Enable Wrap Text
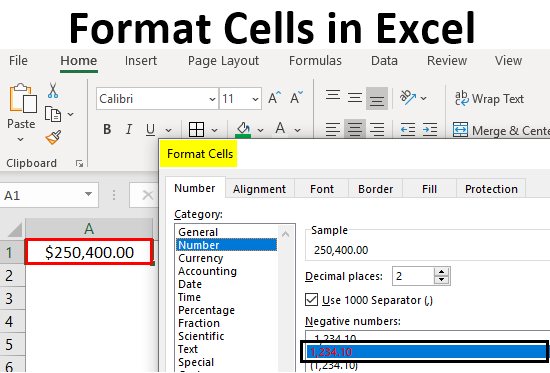 (489, 99)
